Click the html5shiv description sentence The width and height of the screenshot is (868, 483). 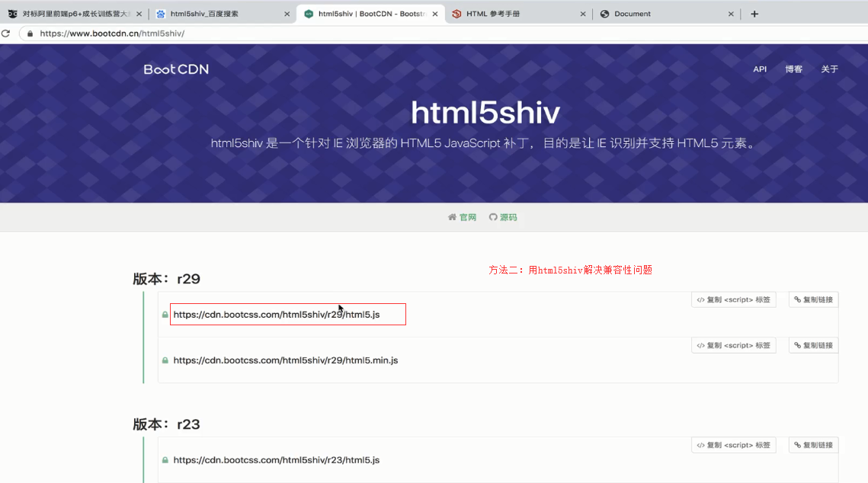(x=485, y=143)
